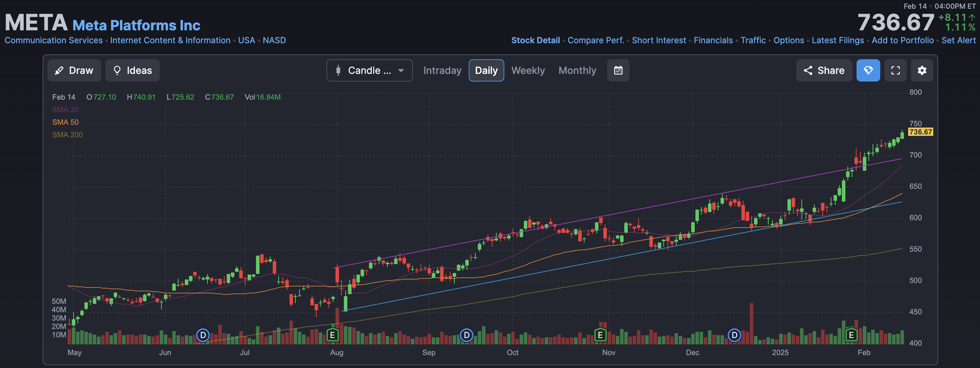Screen dimensions: 980x368
Task: Click the earnings marker near November
Action: 600,335
